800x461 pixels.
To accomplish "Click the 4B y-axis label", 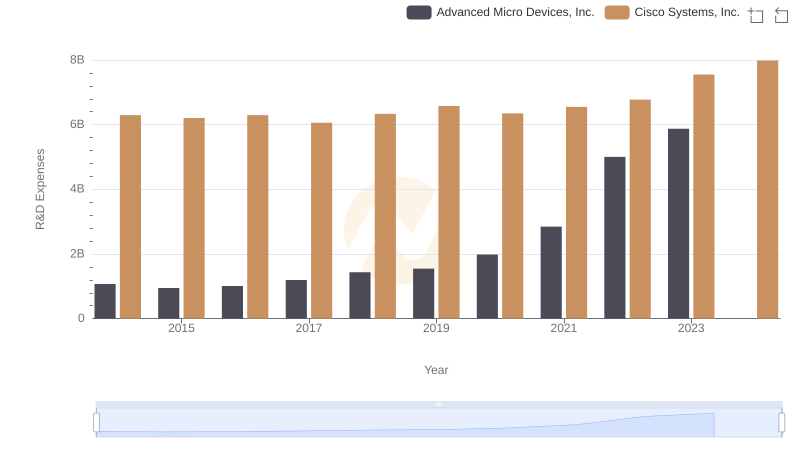I will click(77, 189).
